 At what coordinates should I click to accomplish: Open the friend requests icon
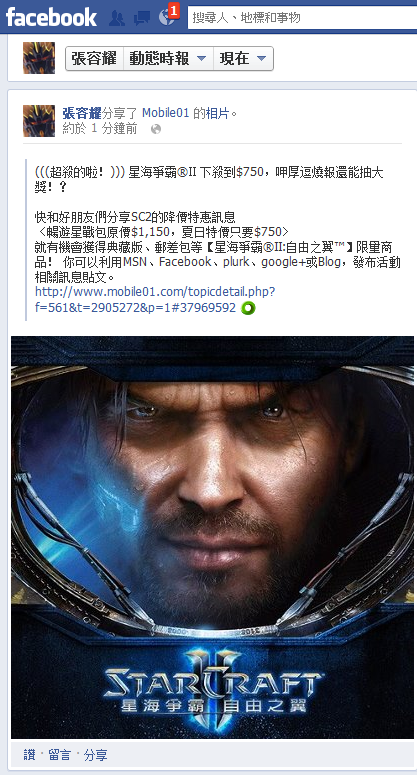click(x=117, y=18)
